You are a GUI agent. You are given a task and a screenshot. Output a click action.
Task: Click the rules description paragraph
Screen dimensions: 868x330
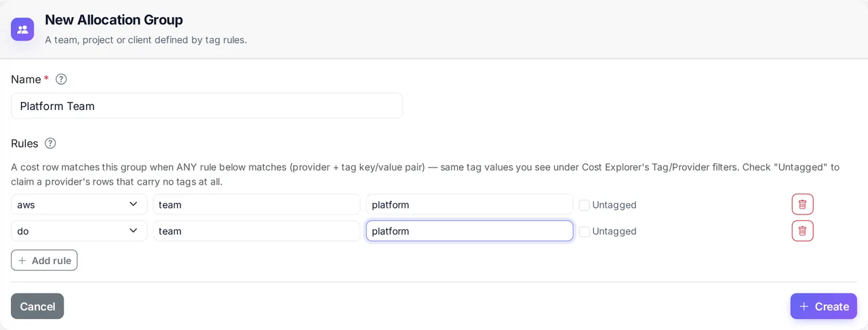[425, 175]
